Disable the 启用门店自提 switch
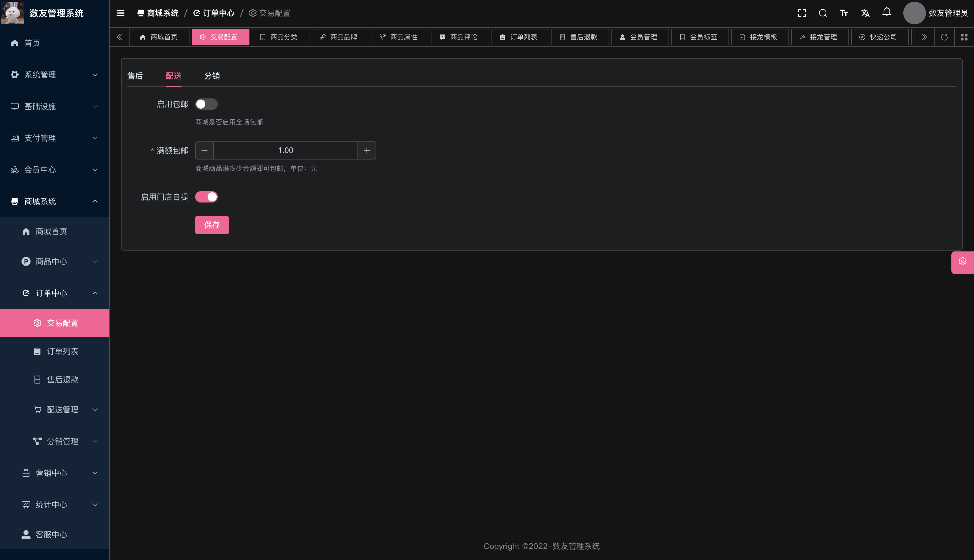This screenshot has height=560, width=974. click(206, 197)
